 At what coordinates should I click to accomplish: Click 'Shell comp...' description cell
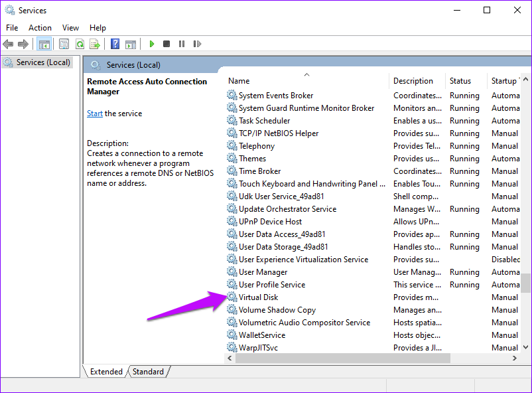click(416, 196)
